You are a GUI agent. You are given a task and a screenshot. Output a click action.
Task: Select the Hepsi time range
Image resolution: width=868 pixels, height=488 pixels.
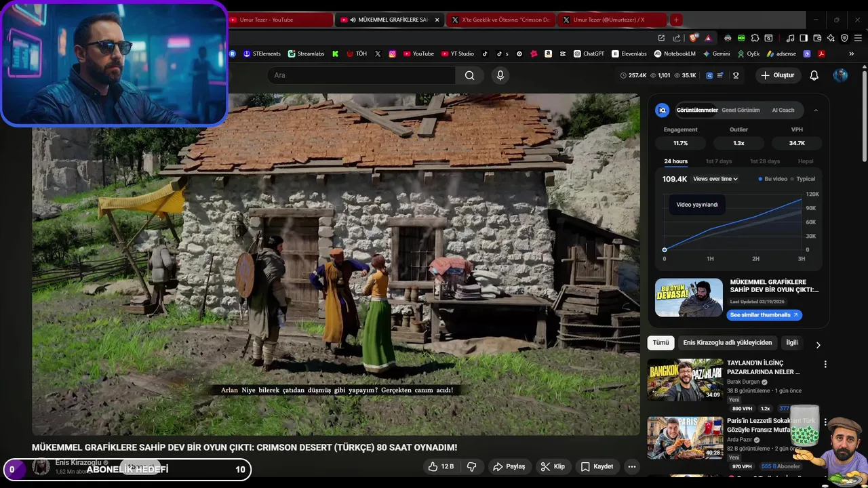(x=806, y=161)
